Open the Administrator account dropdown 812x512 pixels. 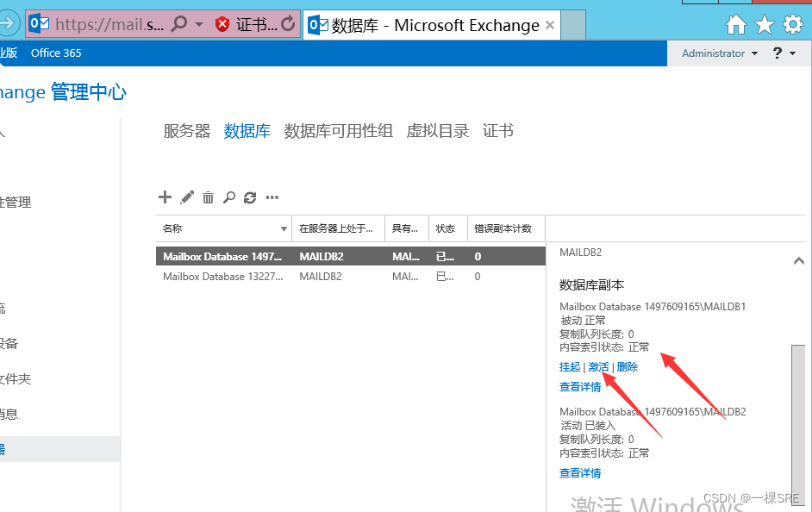(719, 53)
